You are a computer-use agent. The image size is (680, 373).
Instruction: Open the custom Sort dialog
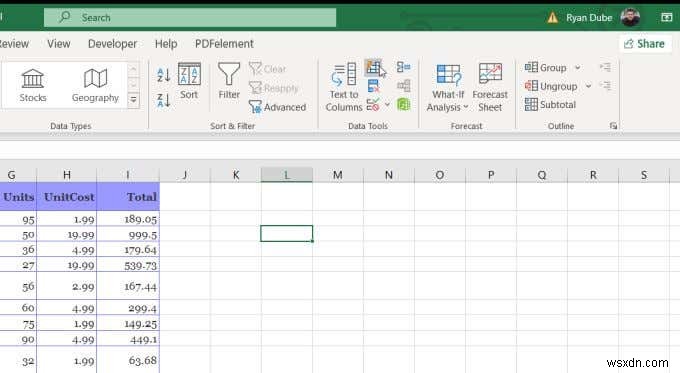click(x=189, y=81)
